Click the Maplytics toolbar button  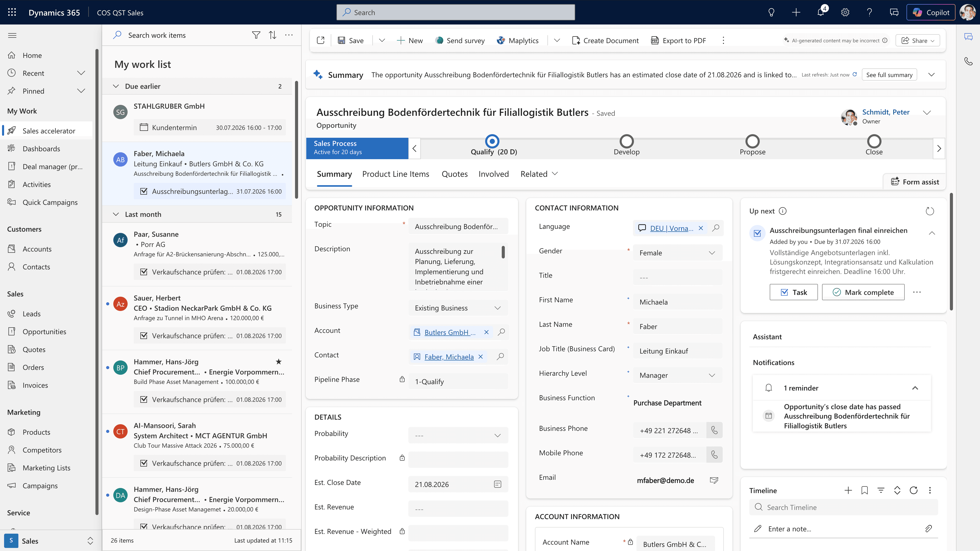(517, 40)
